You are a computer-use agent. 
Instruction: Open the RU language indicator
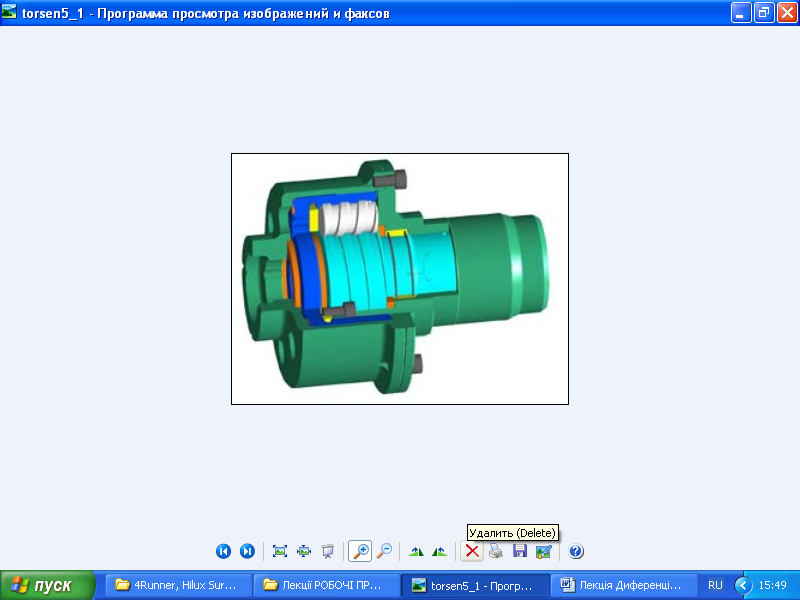click(715, 585)
